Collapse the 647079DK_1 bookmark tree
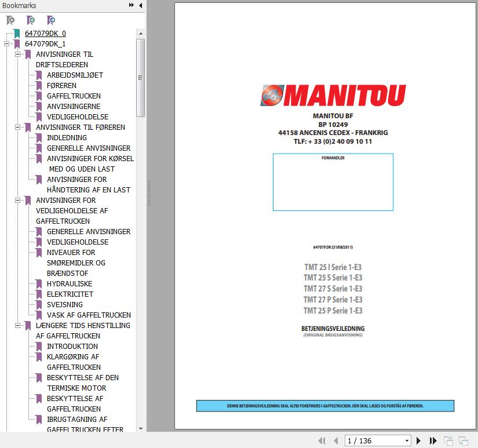Viewport: 478px width, 448px height. (x=6, y=44)
